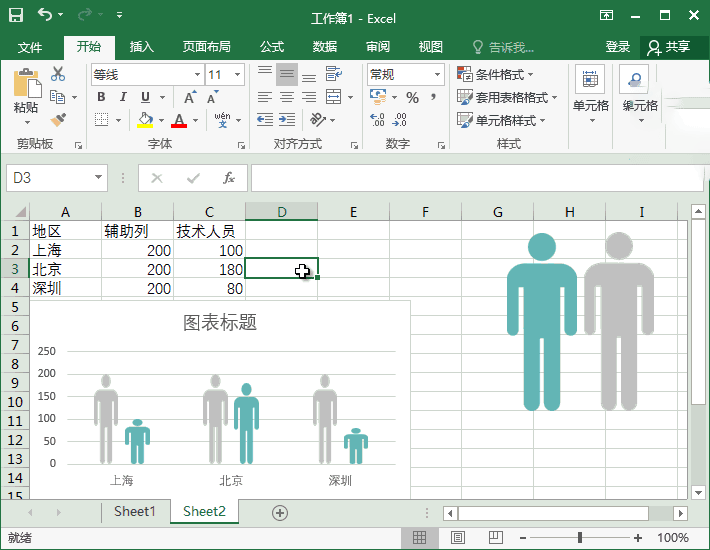The image size is (710, 550).
Task: Open the 条件格式 button
Action: tap(496, 75)
